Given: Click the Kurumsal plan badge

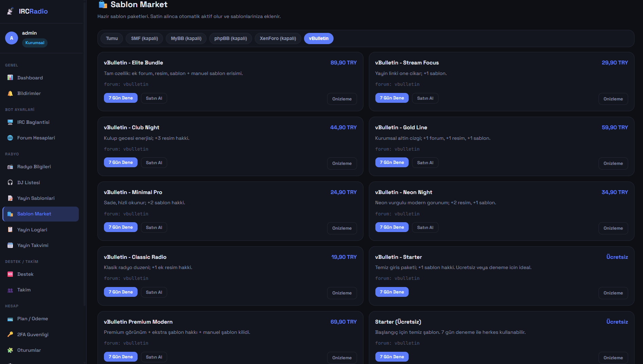Looking at the screenshot, I should click(x=35, y=43).
